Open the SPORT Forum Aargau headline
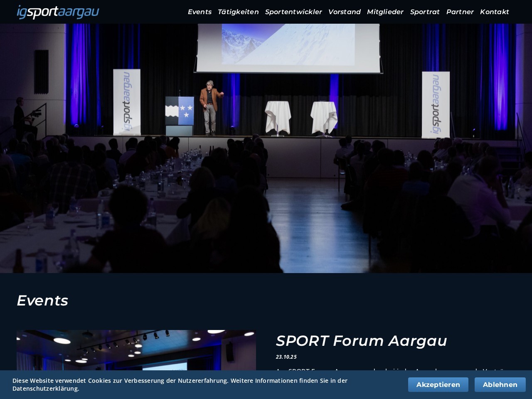Screen dimensions: 532x399 (x=361, y=341)
